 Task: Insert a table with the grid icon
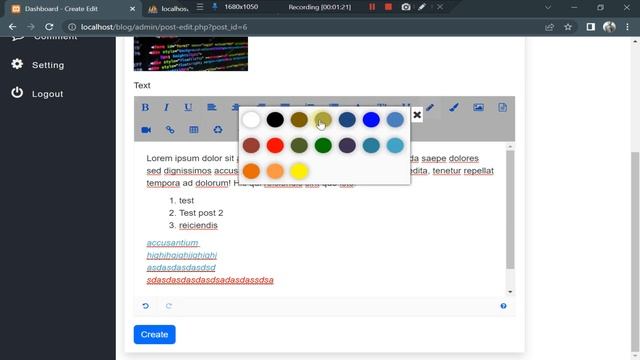pyautogui.click(x=194, y=130)
